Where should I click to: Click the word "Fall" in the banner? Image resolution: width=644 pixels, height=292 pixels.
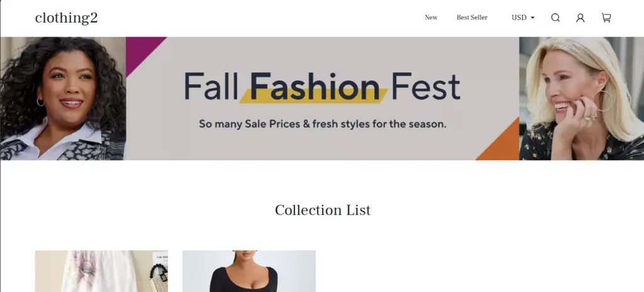point(211,87)
